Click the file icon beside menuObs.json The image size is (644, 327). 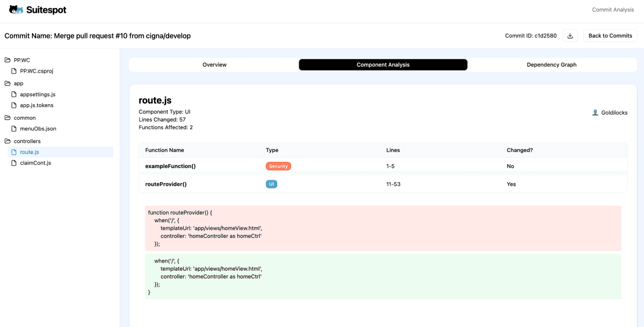(14, 129)
